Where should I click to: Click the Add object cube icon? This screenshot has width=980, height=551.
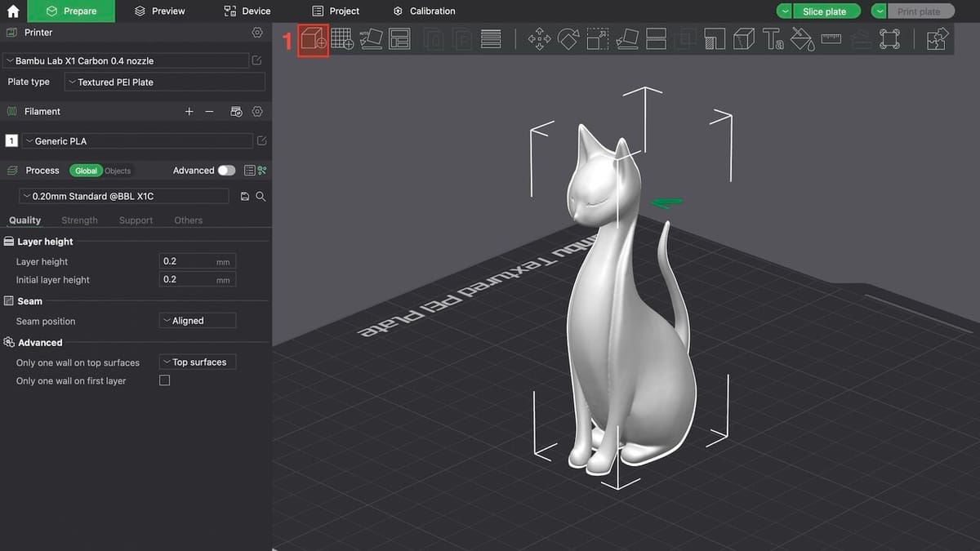(x=313, y=40)
